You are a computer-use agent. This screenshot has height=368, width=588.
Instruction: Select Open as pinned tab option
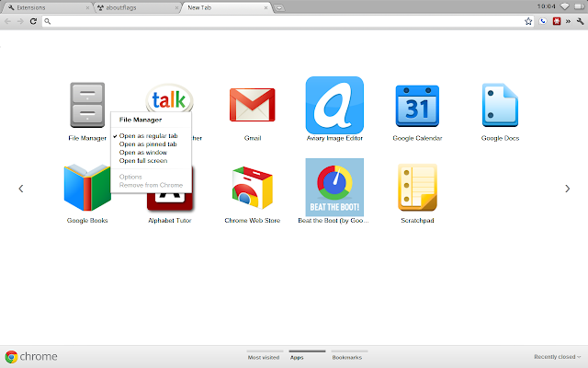[148, 144]
